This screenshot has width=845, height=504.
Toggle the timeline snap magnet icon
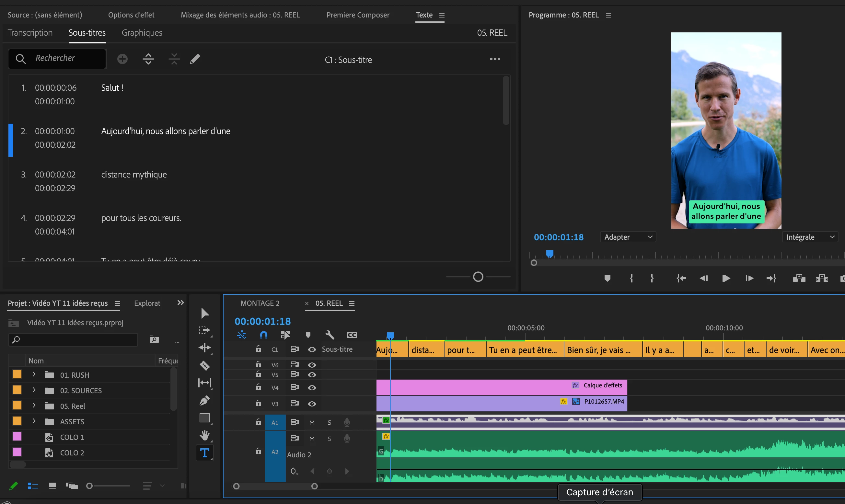pos(263,335)
